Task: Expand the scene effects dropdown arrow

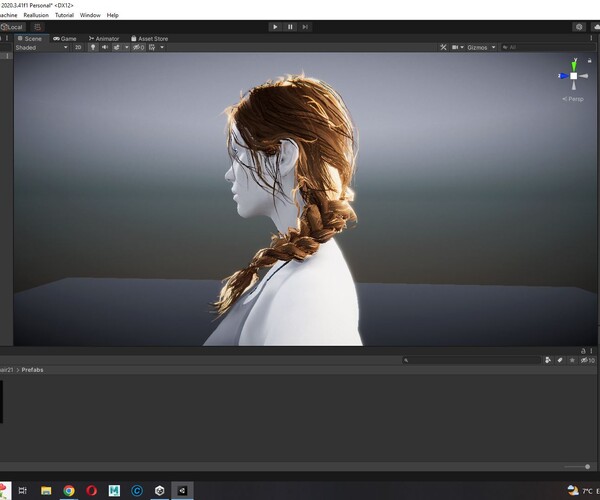Action: click(127, 47)
